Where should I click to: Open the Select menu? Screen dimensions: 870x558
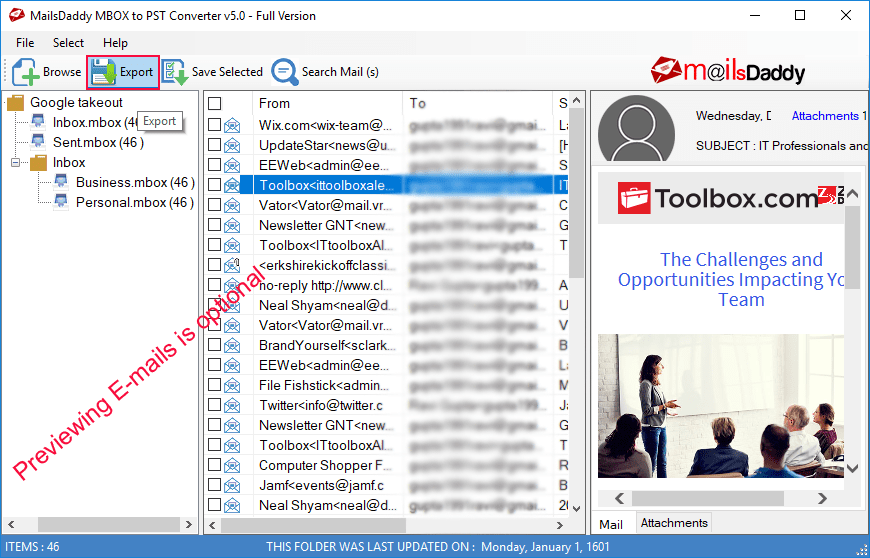[x=68, y=43]
